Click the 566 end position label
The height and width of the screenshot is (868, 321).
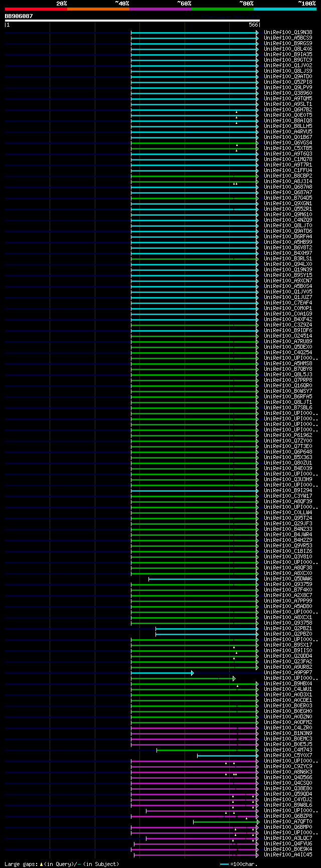(253, 25)
